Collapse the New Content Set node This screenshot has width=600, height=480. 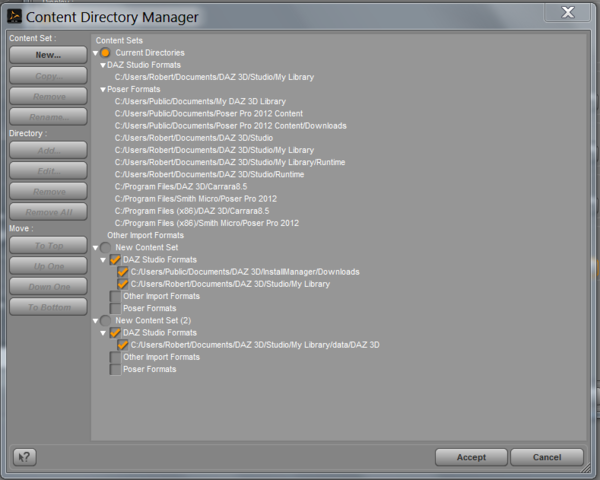(x=95, y=248)
